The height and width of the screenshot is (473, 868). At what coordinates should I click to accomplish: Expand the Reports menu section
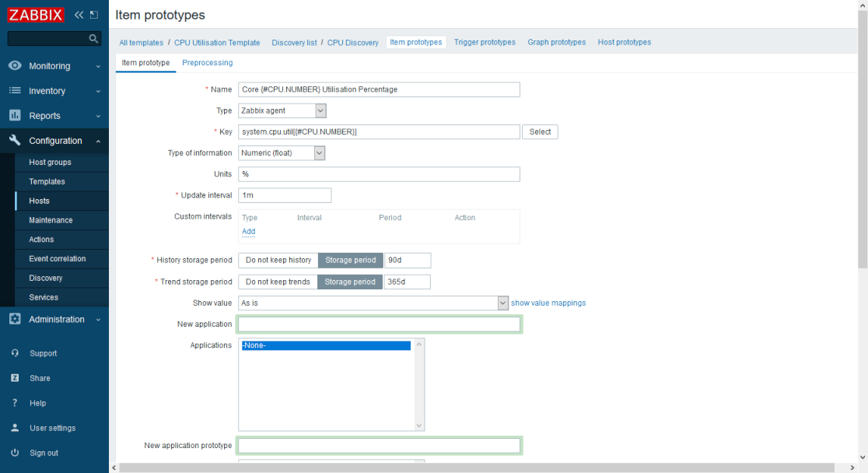(x=54, y=116)
